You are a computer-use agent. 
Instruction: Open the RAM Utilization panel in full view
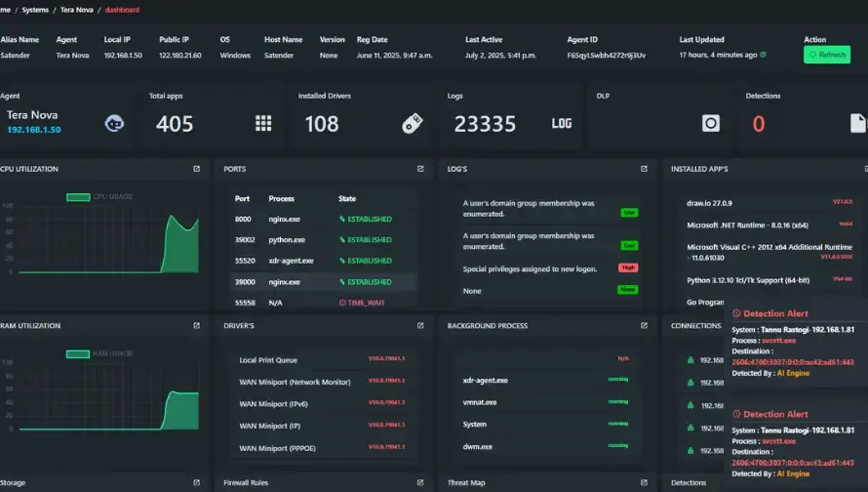pyautogui.click(x=196, y=325)
